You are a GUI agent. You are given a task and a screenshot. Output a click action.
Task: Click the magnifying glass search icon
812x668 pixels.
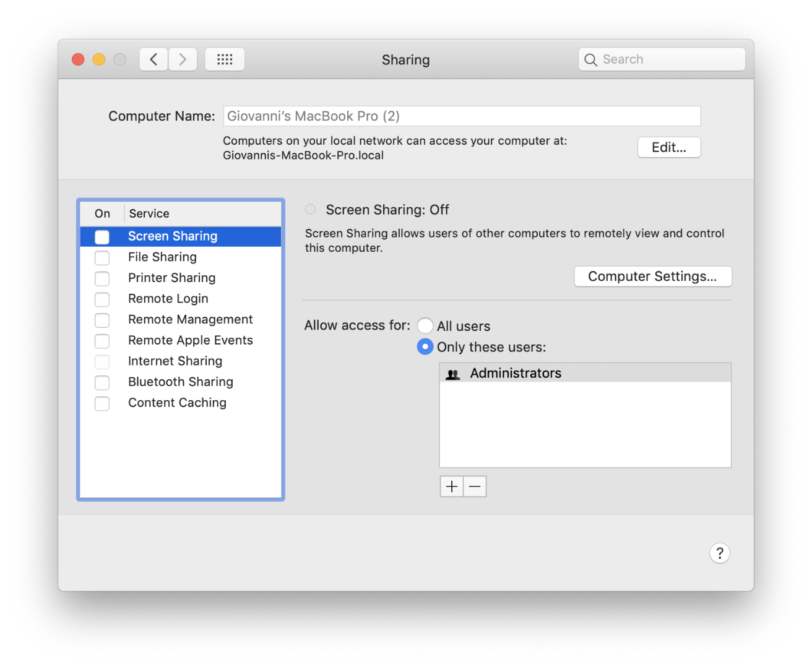(x=591, y=60)
